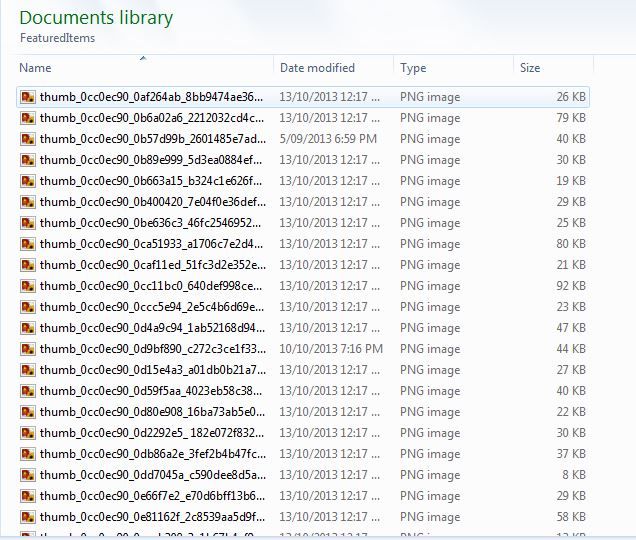Screen dimensions: 636x540
Task: Click PNG icon of thumb_0cc0ec90_0b89e999 file
Action: (28, 160)
